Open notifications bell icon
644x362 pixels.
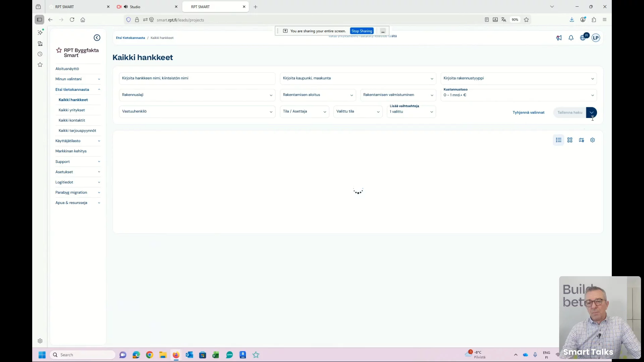(x=571, y=38)
